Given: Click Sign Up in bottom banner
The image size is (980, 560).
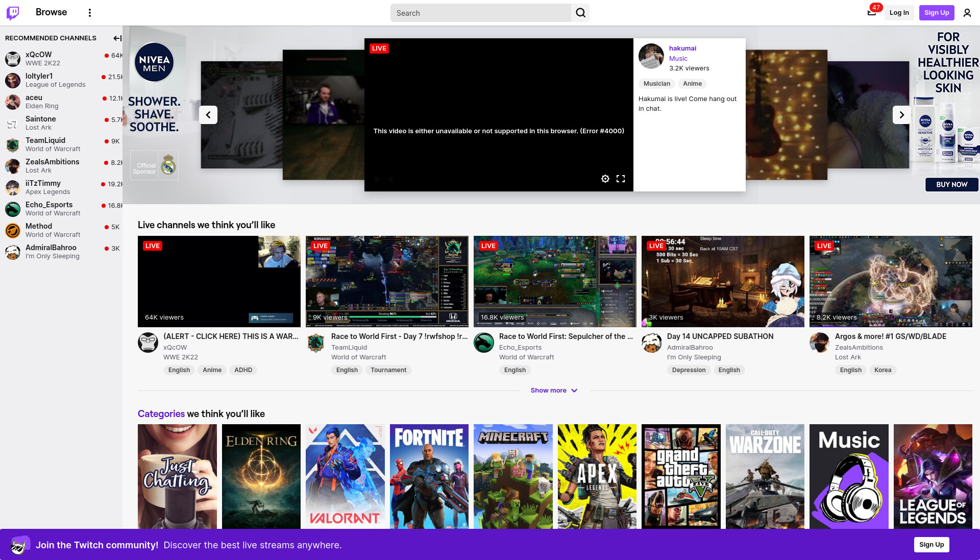Looking at the screenshot, I should 932,545.
